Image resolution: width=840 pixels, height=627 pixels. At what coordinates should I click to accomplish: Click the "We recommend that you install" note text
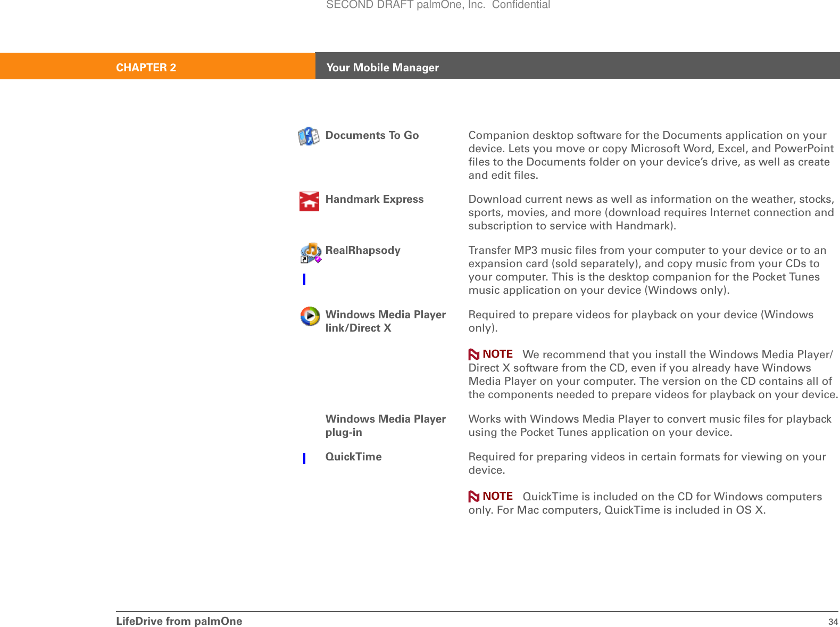[x=653, y=374]
